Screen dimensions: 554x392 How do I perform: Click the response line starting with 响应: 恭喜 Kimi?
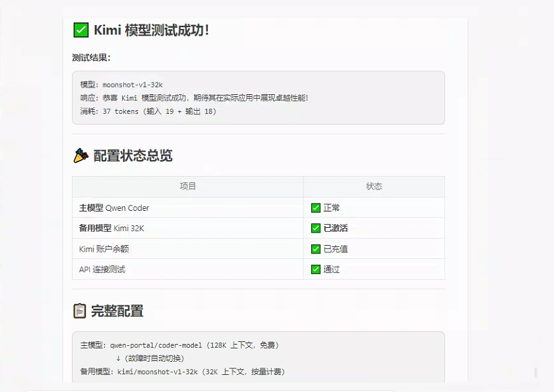[194, 98]
